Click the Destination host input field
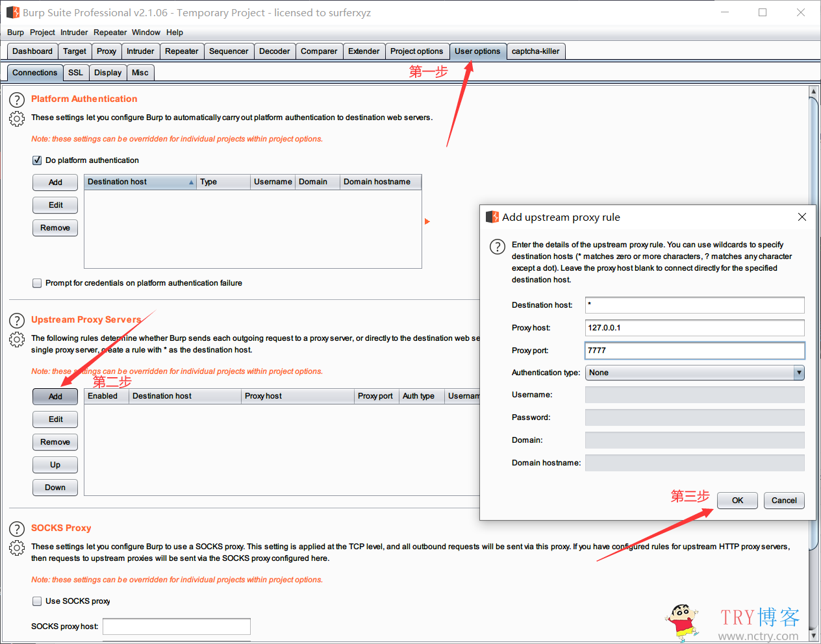Image resolution: width=821 pixels, height=644 pixels. (x=695, y=305)
